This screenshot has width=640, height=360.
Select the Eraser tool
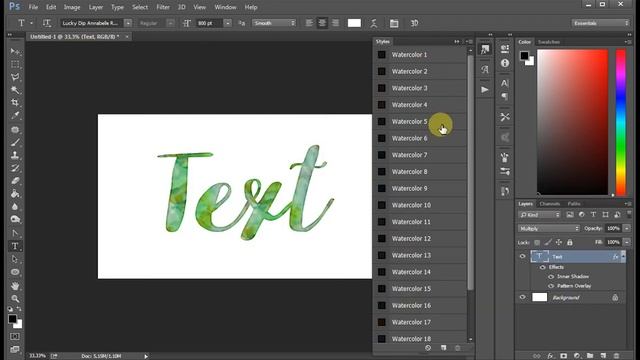click(15, 181)
